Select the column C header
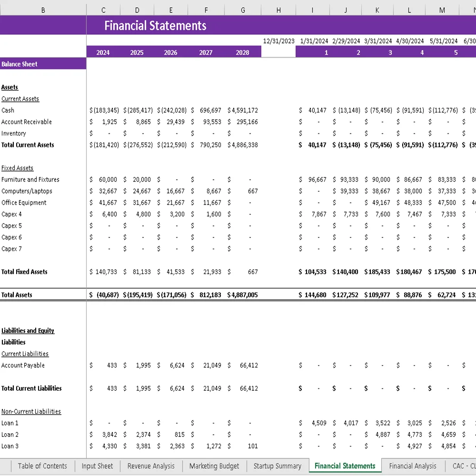The image size is (476, 476). pos(103,10)
